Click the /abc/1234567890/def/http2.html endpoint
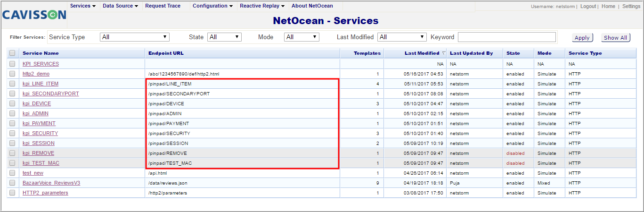The height and width of the screenshot is (212, 644). click(184, 74)
